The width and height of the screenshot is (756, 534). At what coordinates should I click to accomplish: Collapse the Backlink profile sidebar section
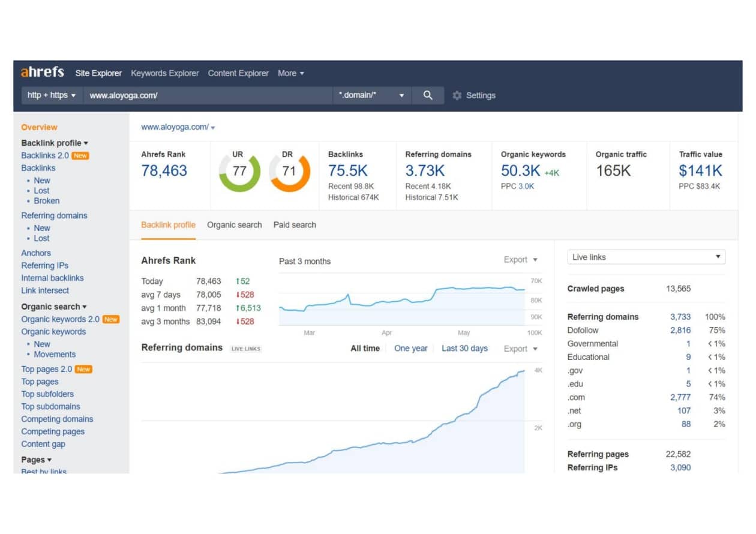55,143
